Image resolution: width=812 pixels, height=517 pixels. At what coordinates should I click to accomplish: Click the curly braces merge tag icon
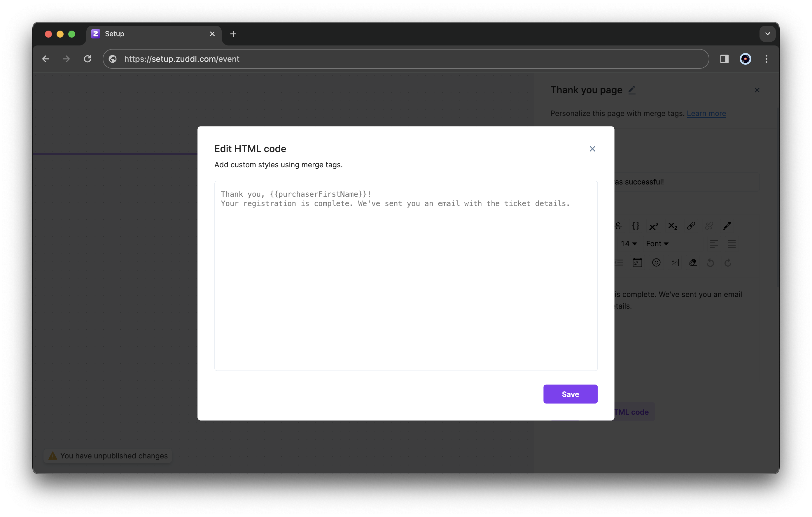[636, 226]
